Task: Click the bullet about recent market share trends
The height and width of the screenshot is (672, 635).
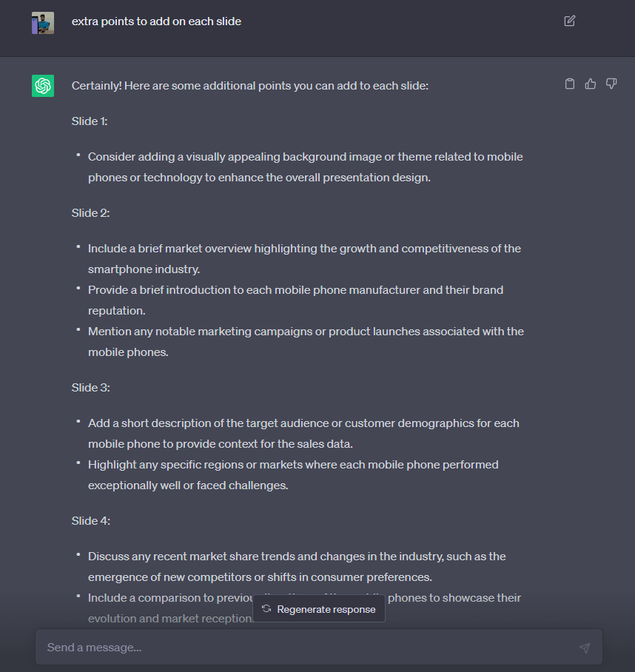Action: coord(297,567)
